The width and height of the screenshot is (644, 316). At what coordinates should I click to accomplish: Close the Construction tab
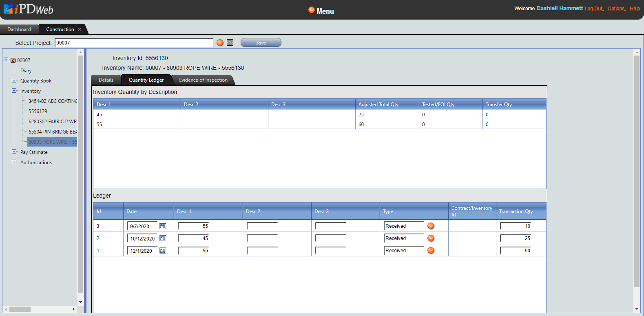pyautogui.click(x=80, y=29)
